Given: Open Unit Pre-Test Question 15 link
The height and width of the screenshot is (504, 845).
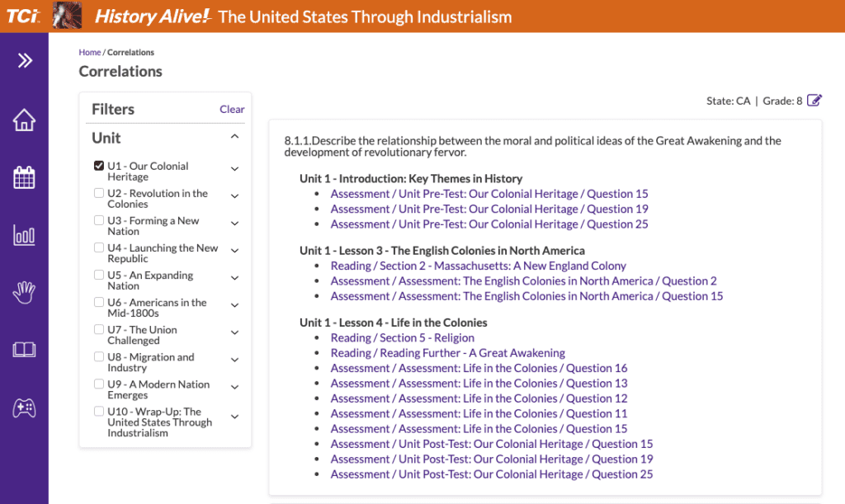Looking at the screenshot, I should coord(489,194).
